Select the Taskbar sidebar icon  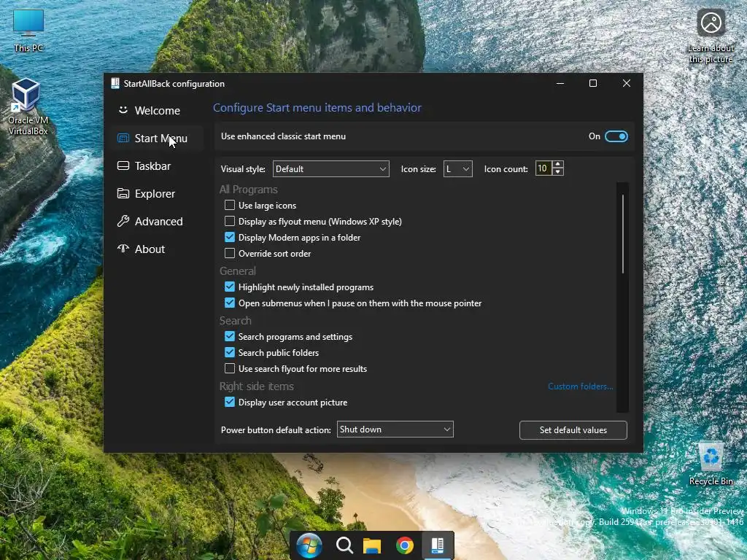(123, 166)
